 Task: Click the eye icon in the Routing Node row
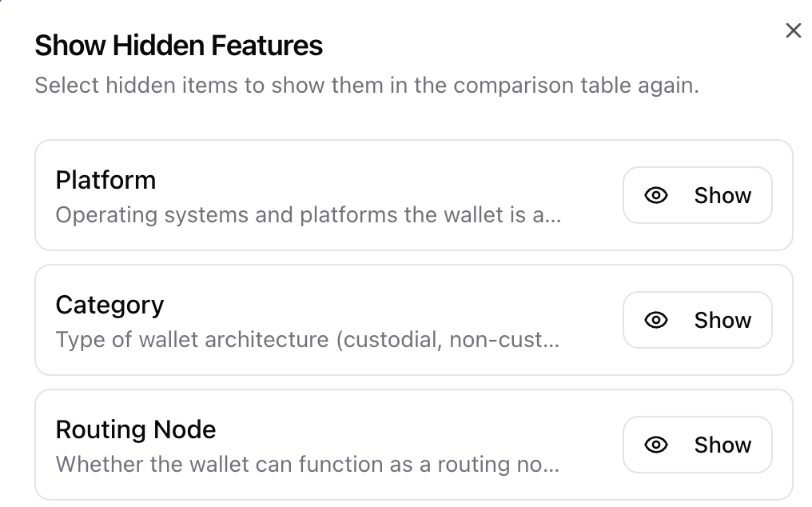point(656,445)
